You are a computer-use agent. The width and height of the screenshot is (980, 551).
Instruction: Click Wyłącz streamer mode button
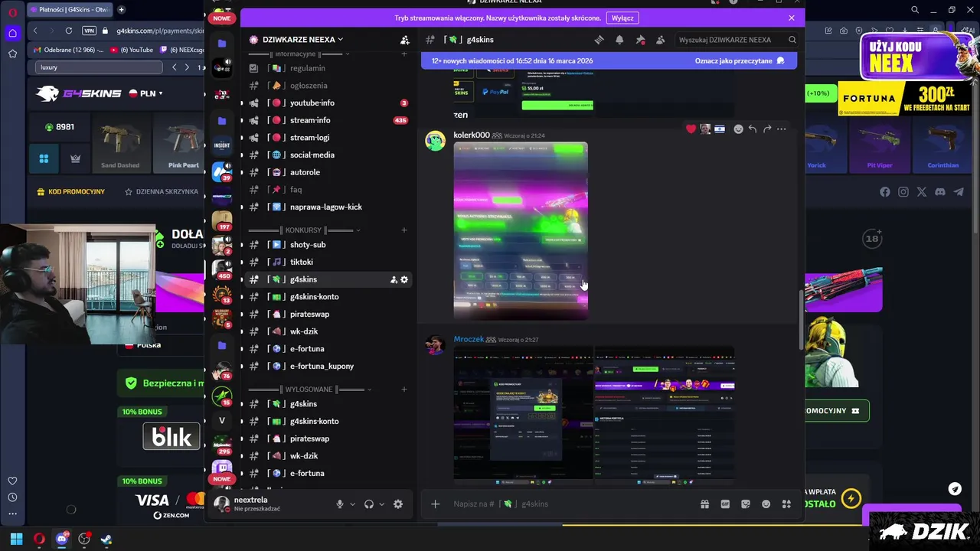tap(622, 18)
